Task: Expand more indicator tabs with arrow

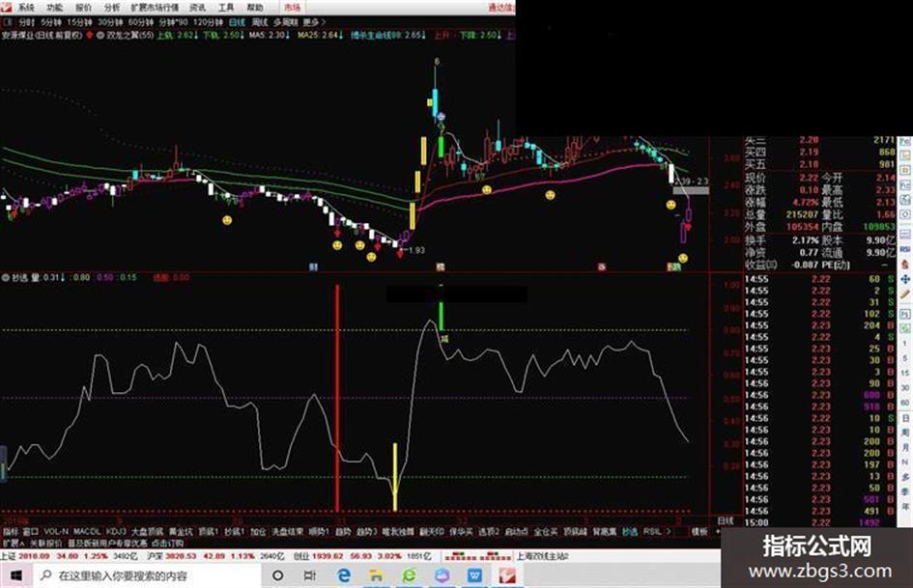Action: click(x=668, y=532)
